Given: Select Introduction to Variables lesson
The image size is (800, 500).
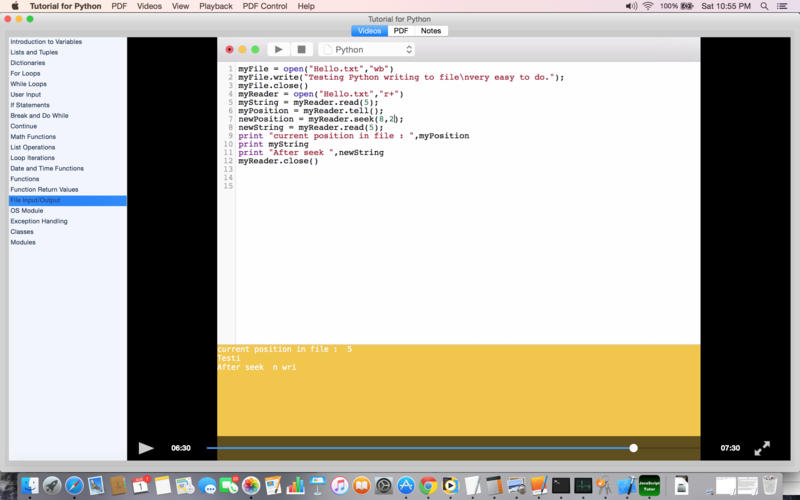Looking at the screenshot, I should pyautogui.click(x=67, y=42).
